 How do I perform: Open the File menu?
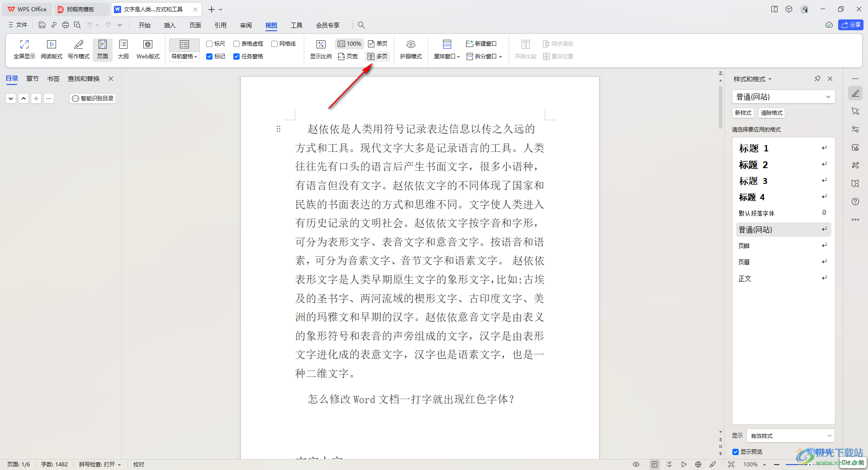(x=18, y=25)
